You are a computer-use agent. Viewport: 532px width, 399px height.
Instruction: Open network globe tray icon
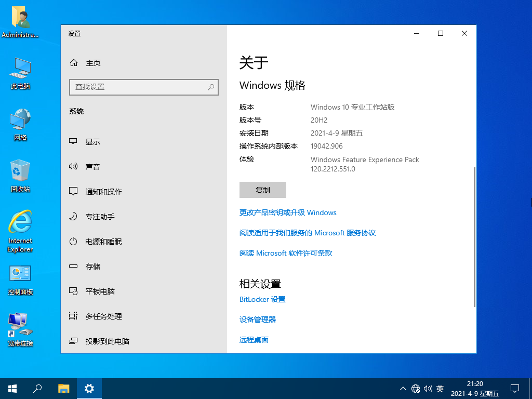(x=415, y=389)
